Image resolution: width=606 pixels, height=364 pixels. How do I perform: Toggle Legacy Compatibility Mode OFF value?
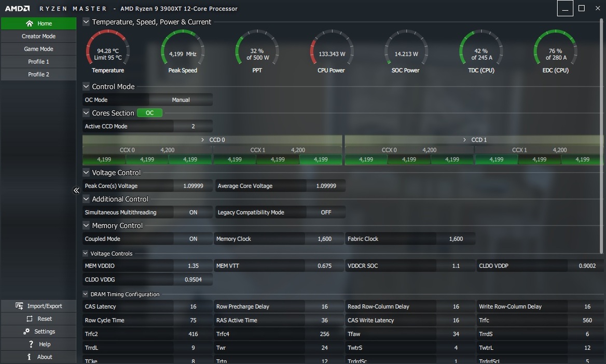point(326,212)
